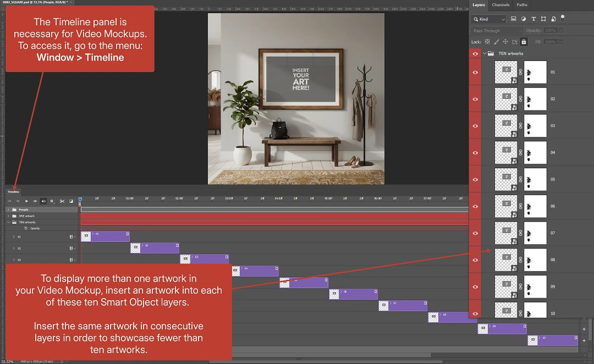Collapse the TEN artworks group in Layers panel

point(485,53)
